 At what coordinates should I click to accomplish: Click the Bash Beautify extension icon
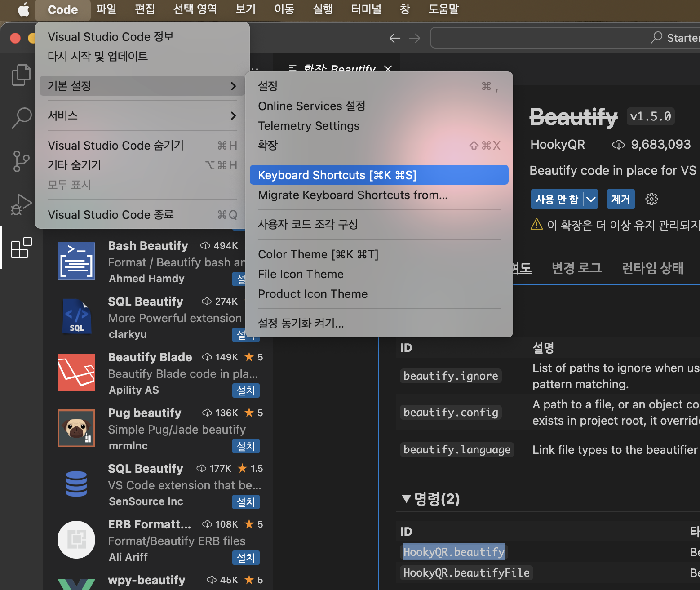[76, 261]
